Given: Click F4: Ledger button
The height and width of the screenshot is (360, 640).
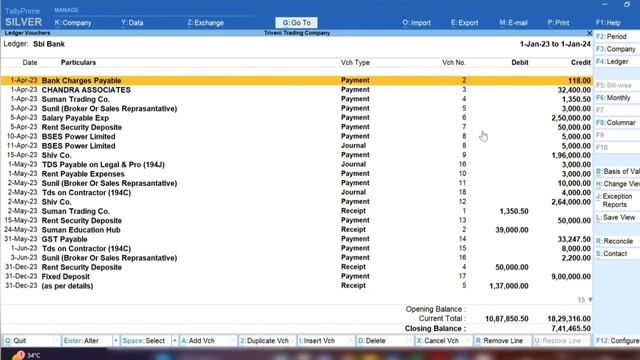Looking at the screenshot, I should pyautogui.click(x=617, y=62).
